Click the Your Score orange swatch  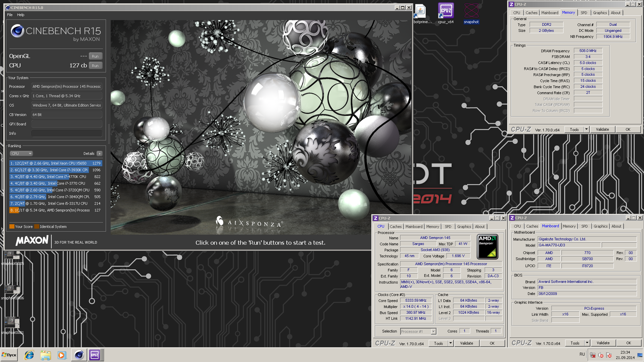12,227
